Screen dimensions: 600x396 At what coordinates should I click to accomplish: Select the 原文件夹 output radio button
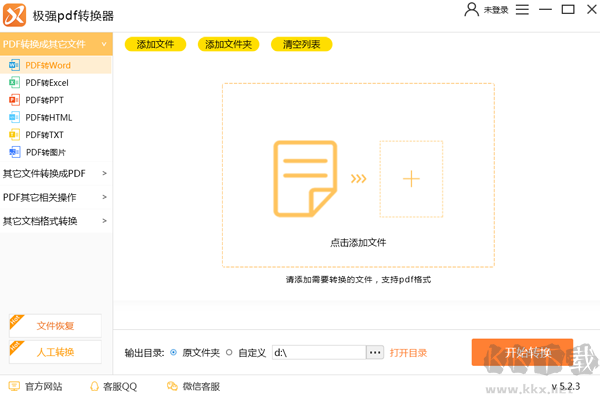pyautogui.click(x=173, y=352)
